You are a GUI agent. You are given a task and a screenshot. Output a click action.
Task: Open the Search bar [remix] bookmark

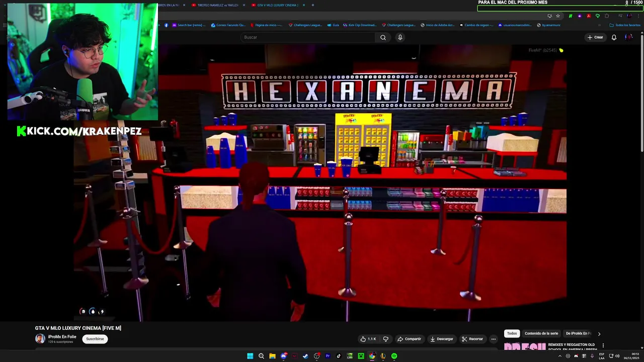(190, 25)
